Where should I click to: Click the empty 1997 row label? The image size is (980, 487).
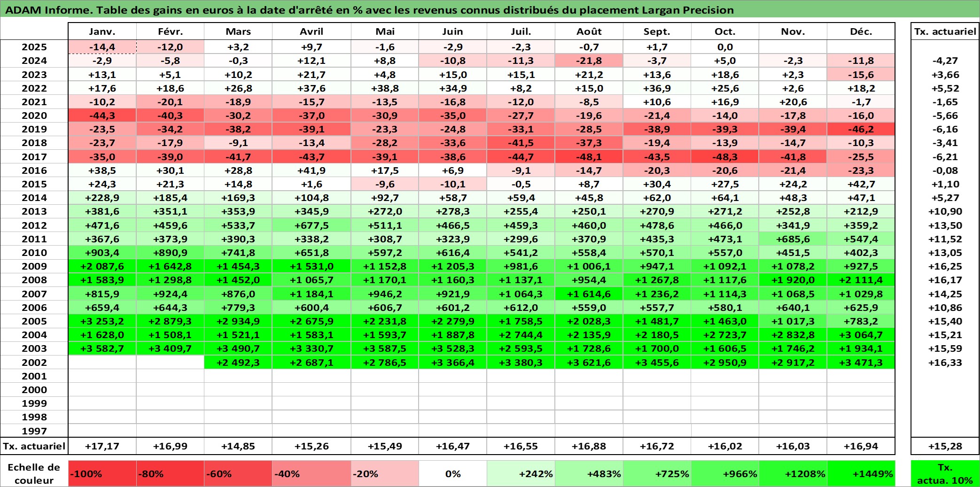click(x=34, y=431)
